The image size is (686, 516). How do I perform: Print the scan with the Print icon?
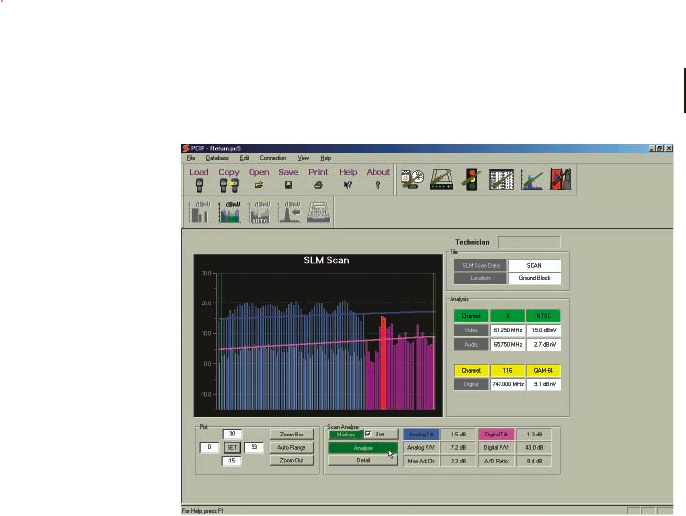click(318, 185)
